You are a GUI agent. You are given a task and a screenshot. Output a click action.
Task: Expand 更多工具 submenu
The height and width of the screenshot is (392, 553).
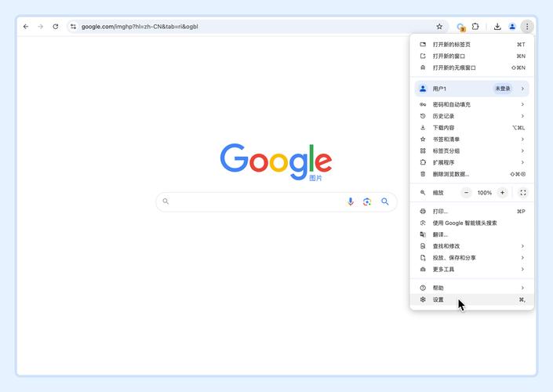click(472, 270)
